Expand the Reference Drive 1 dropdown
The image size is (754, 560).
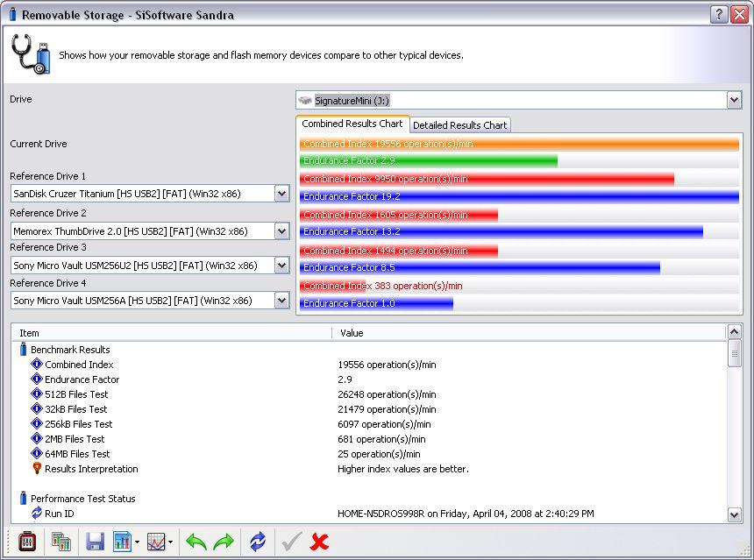281,194
